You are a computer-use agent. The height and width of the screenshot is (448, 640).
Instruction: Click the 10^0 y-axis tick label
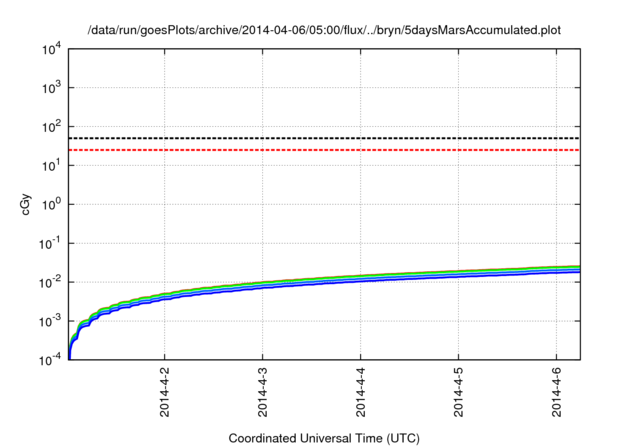[51, 205]
